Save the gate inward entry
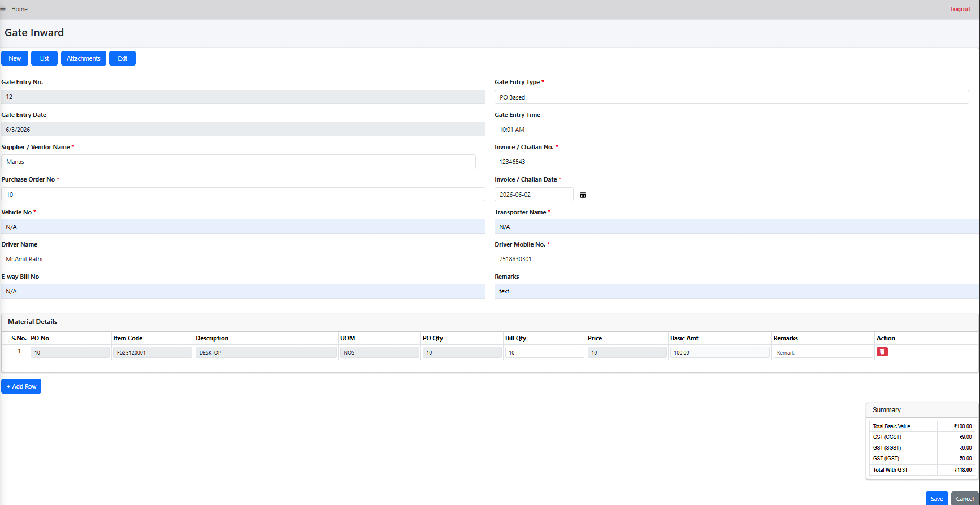 (936, 498)
